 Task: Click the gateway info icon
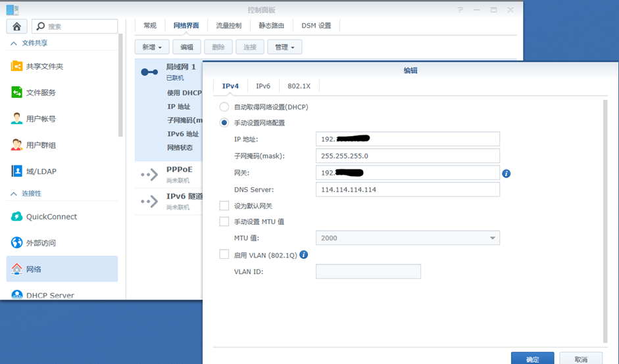click(506, 173)
